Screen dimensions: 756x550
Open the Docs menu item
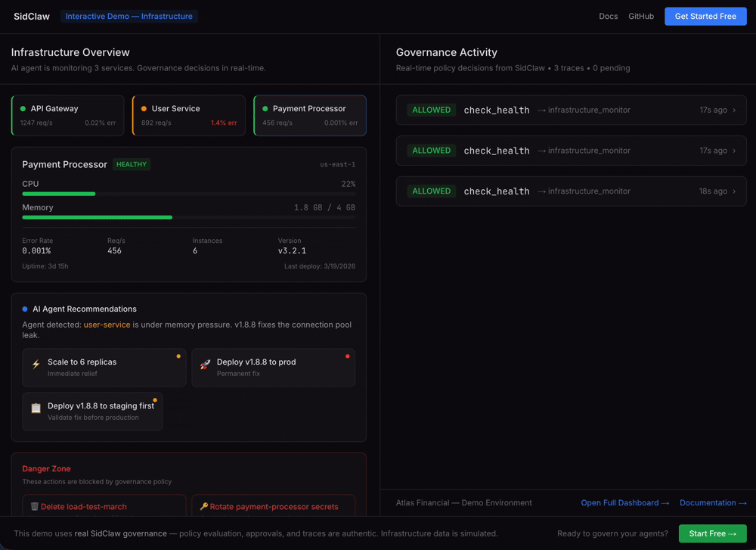click(609, 16)
